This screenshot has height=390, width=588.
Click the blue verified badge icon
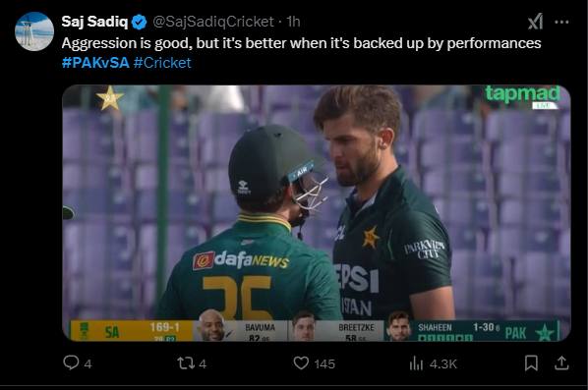tap(139, 23)
